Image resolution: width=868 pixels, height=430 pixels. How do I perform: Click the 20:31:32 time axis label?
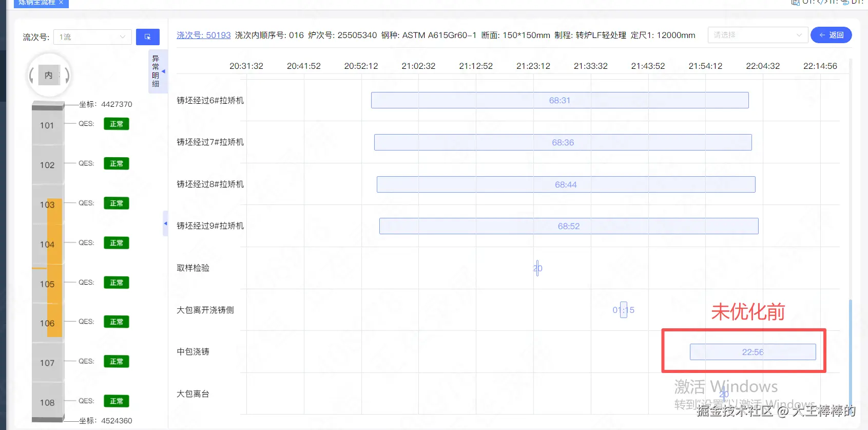(246, 66)
